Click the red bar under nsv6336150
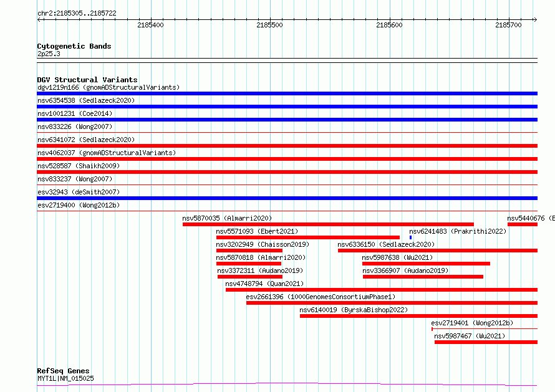The width and height of the screenshot is (555, 392). tap(438, 251)
